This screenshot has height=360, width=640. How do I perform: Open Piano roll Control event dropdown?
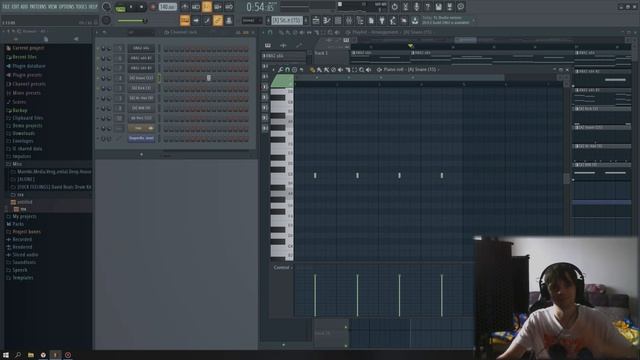[x=283, y=268]
